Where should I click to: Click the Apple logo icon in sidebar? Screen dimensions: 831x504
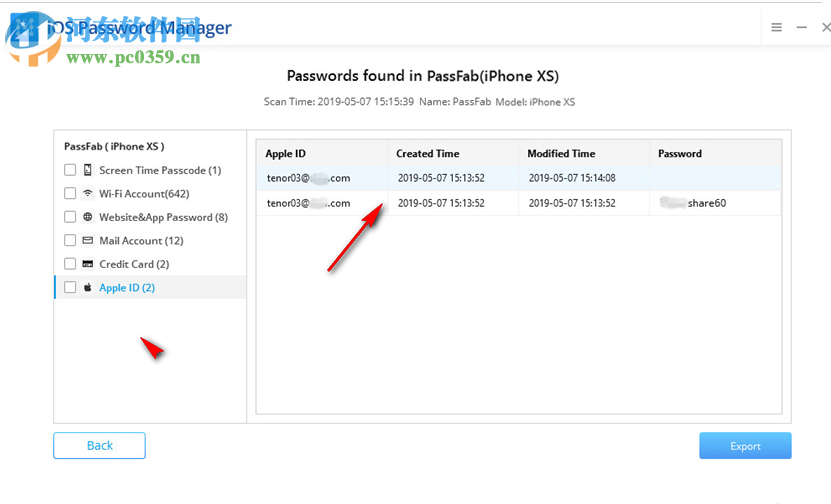87,287
